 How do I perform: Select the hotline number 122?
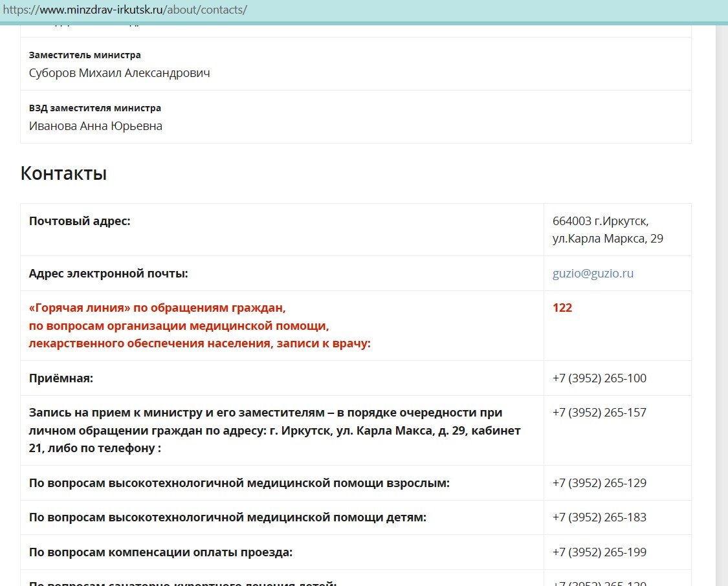(x=562, y=308)
